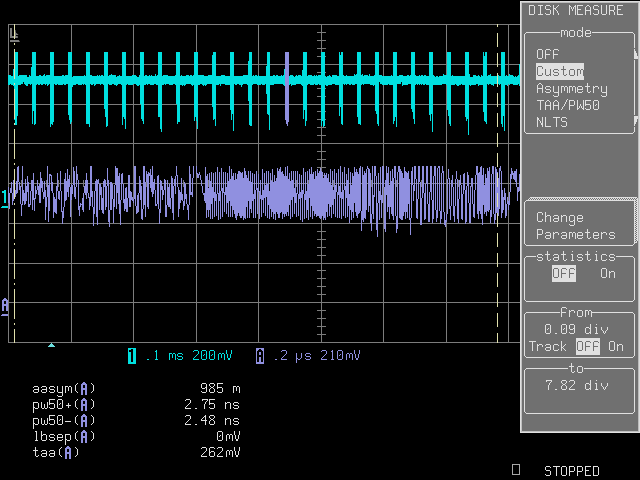Set Track to OFF

(588, 346)
